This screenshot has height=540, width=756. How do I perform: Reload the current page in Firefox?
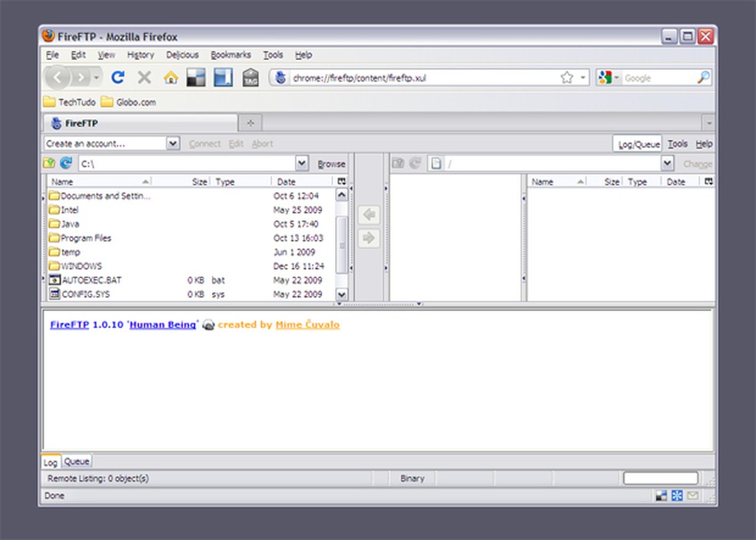(118, 77)
